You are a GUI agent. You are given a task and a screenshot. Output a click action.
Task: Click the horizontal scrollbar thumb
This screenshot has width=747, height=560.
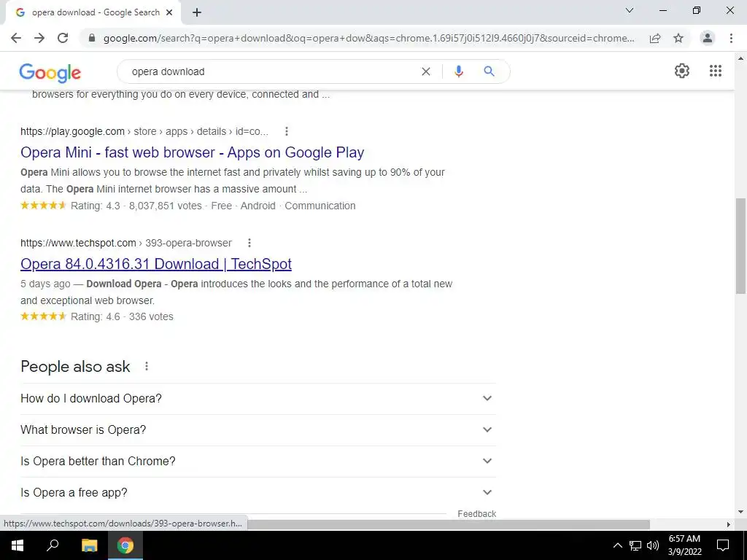pos(449,524)
